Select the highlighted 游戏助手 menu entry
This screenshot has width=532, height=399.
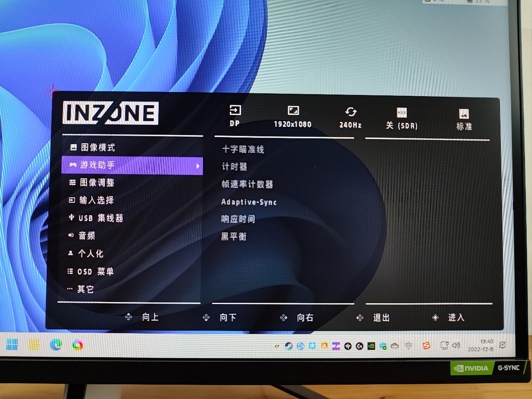(132, 165)
